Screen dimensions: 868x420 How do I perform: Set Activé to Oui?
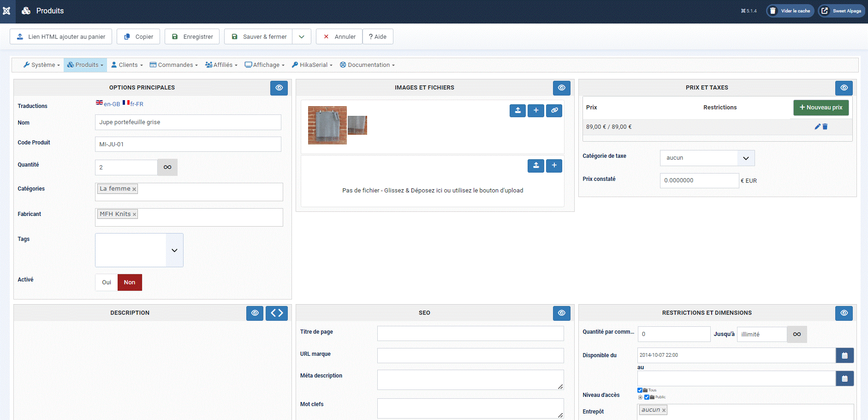coord(107,282)
